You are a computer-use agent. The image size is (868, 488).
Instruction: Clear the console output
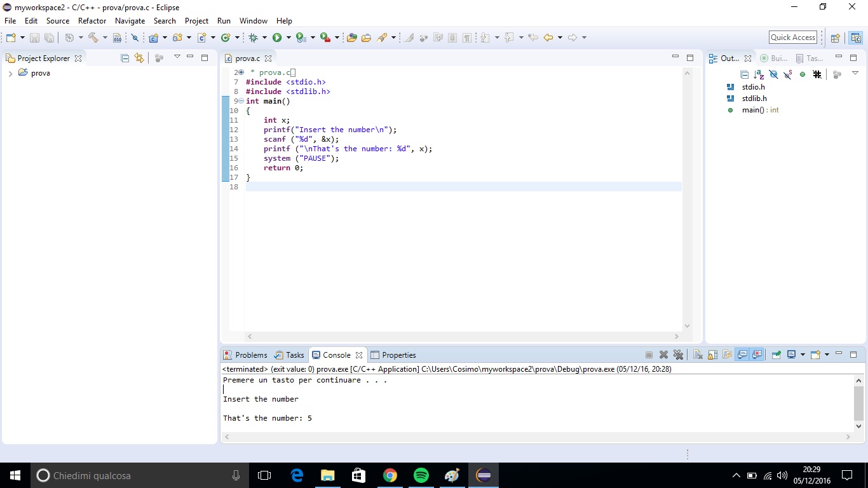pos(698,355)
